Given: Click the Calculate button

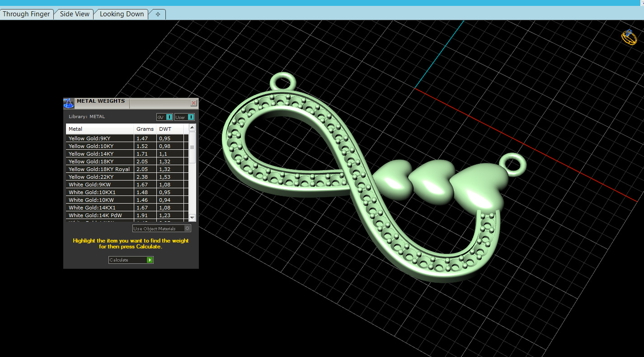Looking at the screenshot, I should click(x=131, y=260).
